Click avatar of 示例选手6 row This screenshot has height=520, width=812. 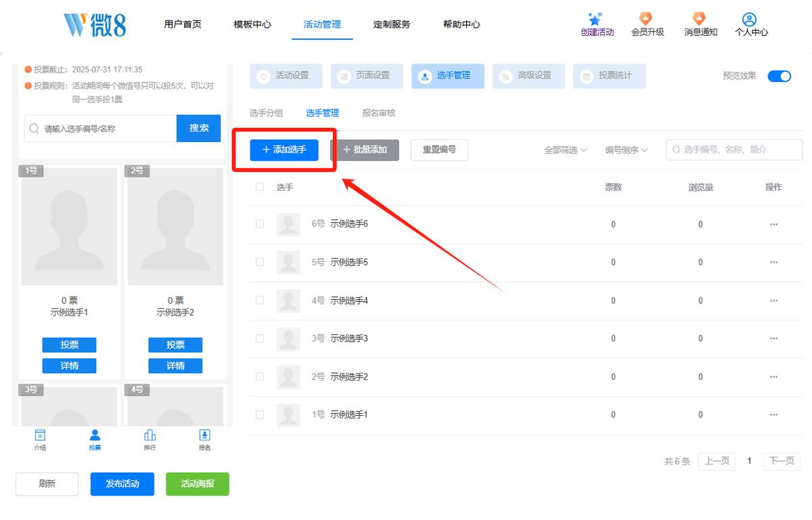289,224
